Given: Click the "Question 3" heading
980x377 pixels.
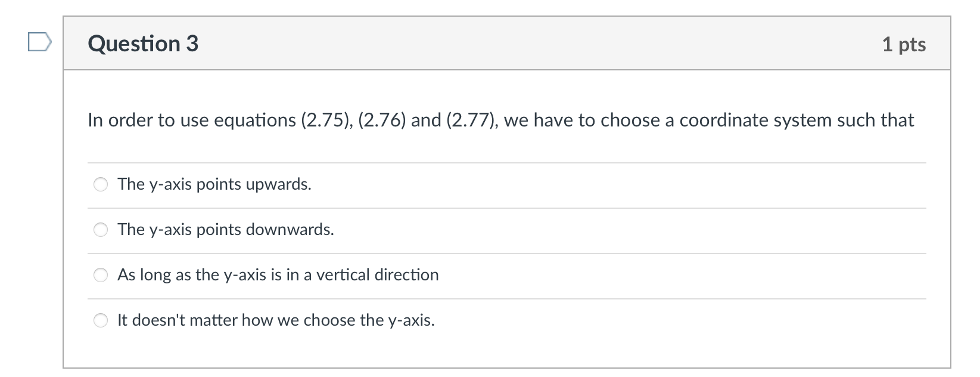Looking at the screenshot, I should pyautogui.click(x=143, y=44).
